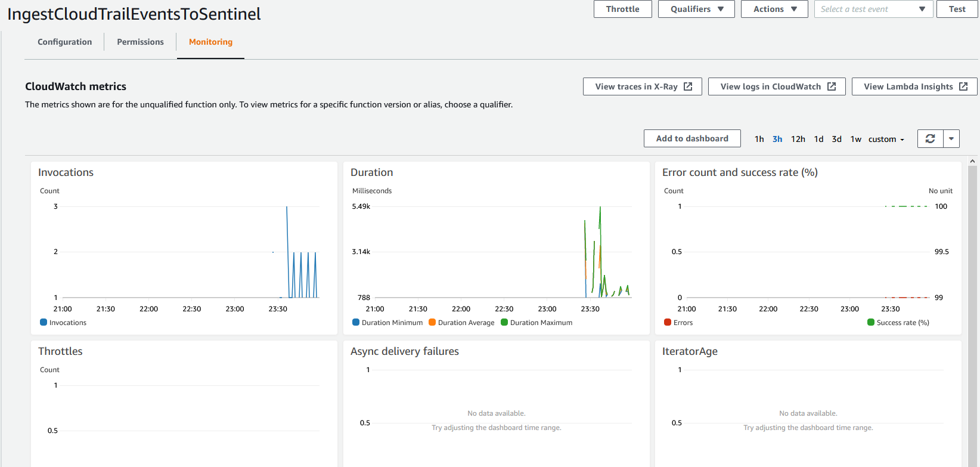This screenshot has width=980, height=467.
Task: Click the IteratorAge chart title
Action: click(x=690, y=351)
